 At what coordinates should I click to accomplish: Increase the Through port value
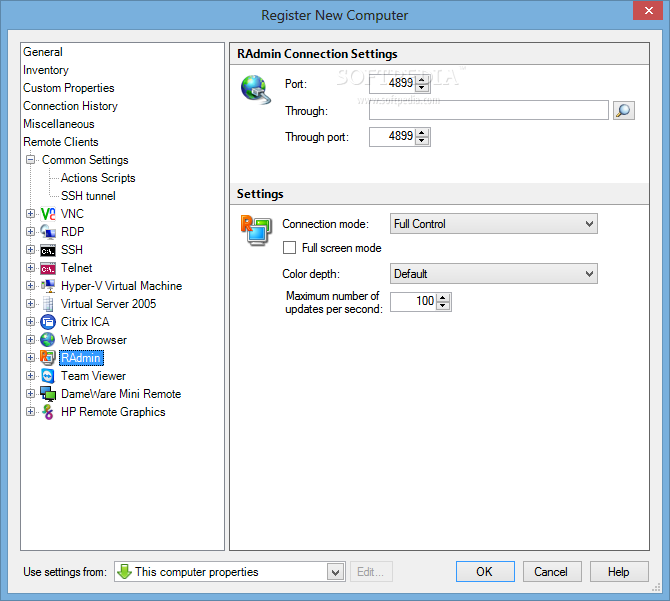422,132
